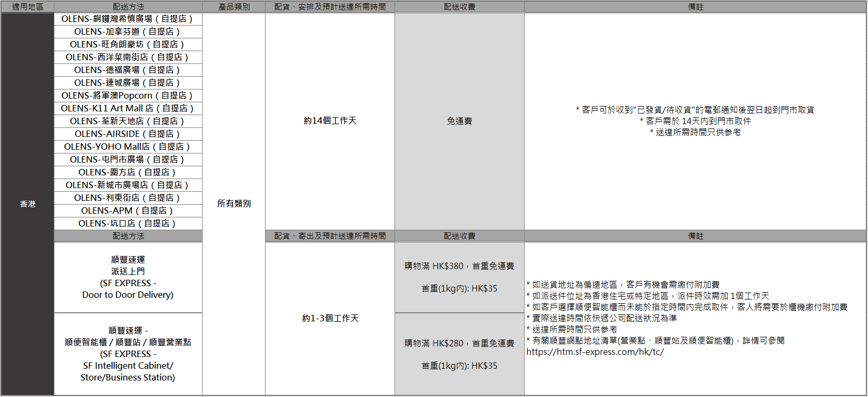Click the 適用地區 column header
Screen dimensions: 868x397
pos(28,7)
